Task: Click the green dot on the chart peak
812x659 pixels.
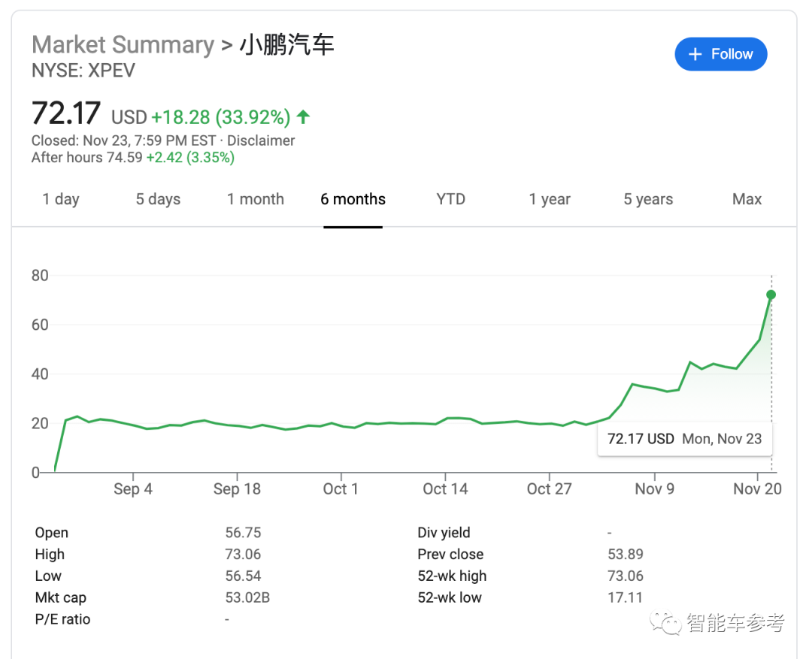Action: click(771, 295)
